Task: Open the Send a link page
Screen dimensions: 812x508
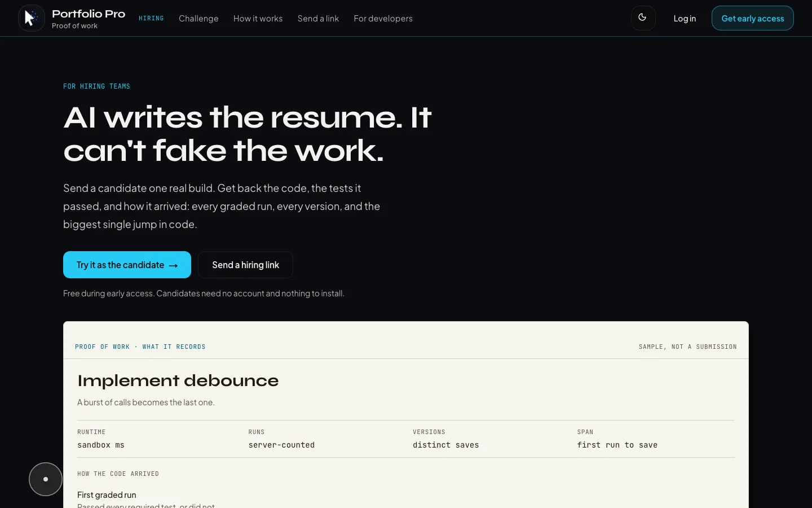Action: pyautogui.click(x=318, y=19)
